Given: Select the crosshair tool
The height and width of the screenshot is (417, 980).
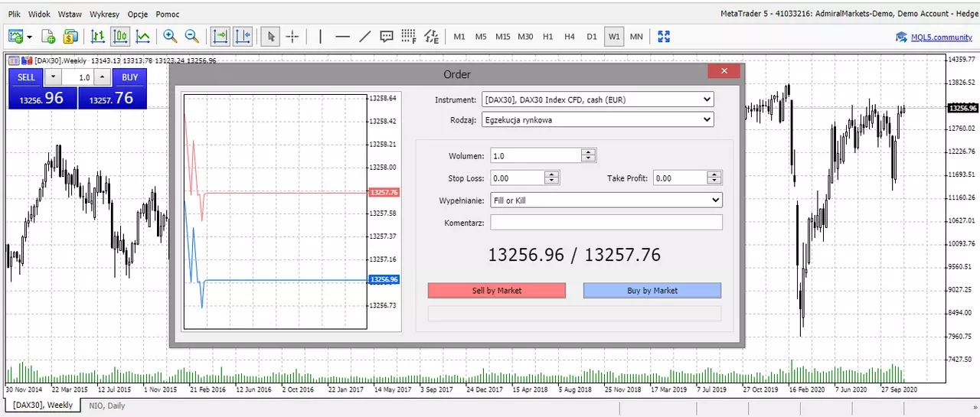Looking at the screenshot, I should pos(292,36).
